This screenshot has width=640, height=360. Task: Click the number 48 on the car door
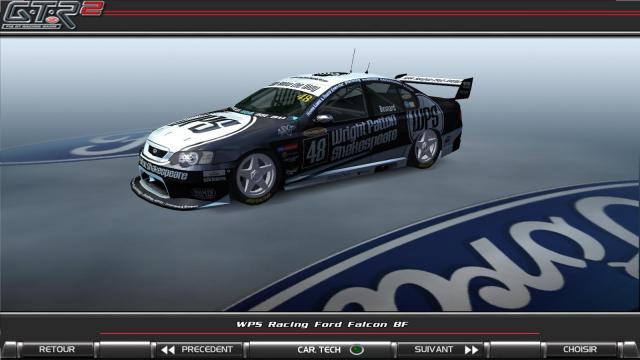coord(316,151)
